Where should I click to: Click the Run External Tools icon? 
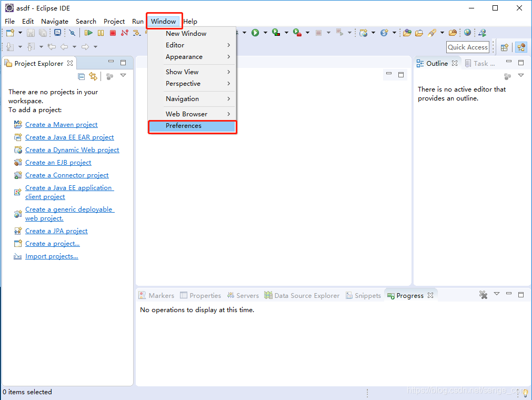[x=297, y=33]
